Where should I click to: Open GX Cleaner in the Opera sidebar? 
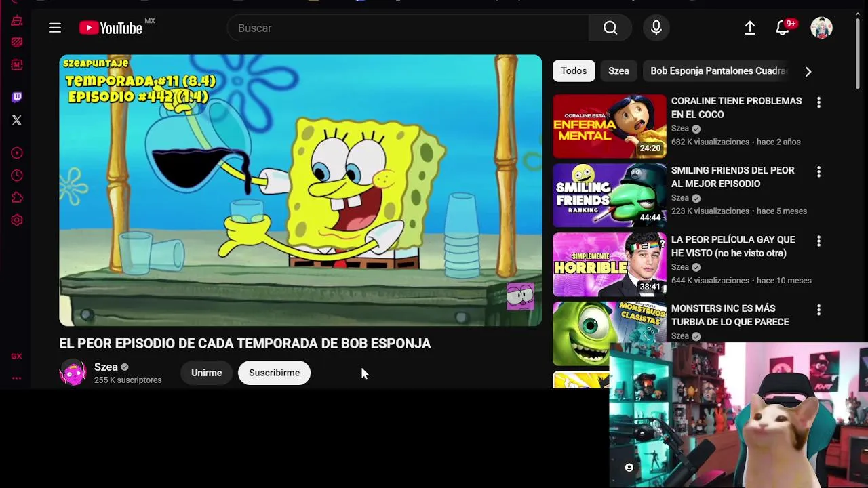point(17,21)
